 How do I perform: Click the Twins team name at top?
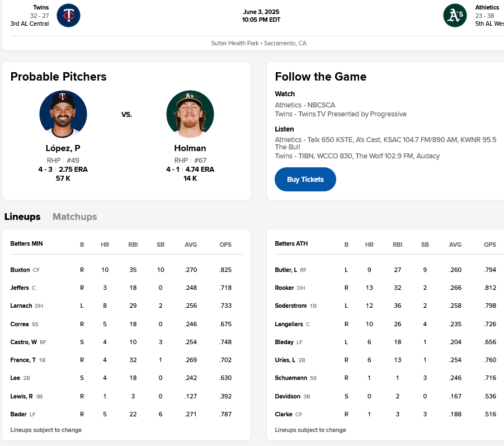(41, 7)
